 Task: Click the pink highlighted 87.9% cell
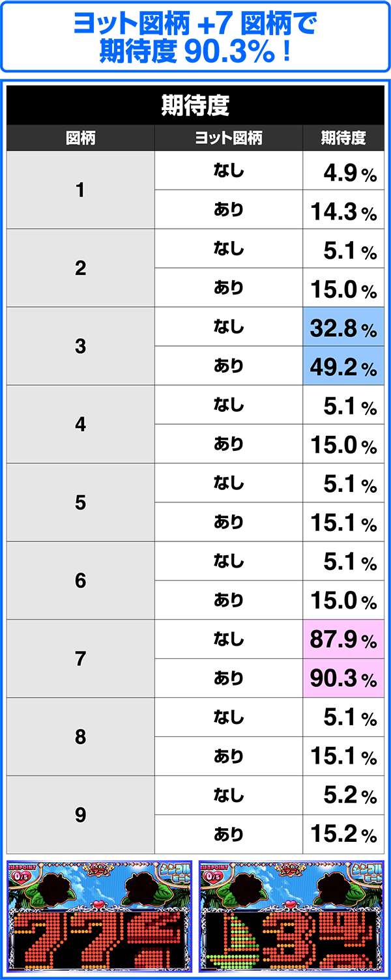(343, 639)
